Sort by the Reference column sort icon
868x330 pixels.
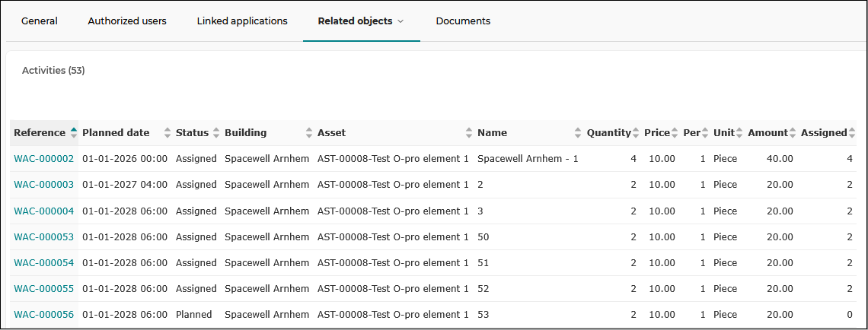point(73,132)
